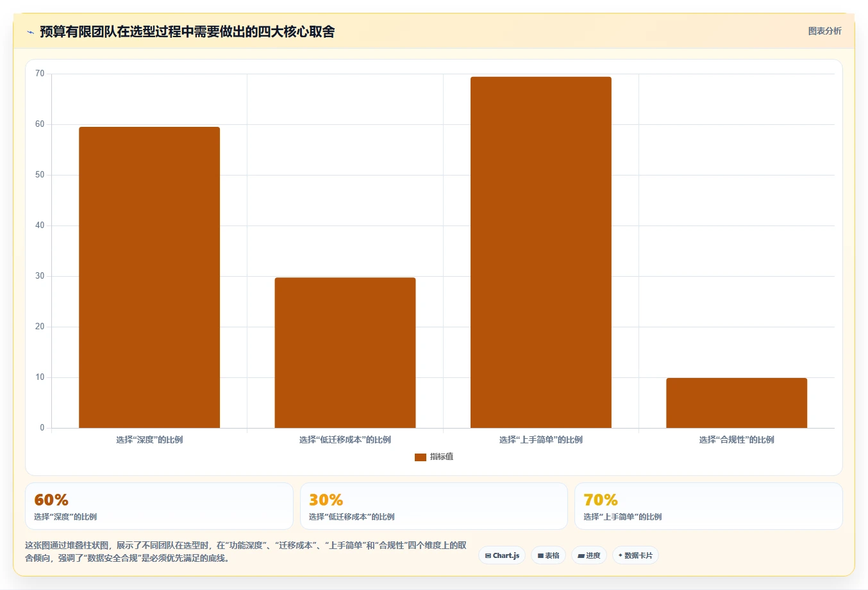Click the 表格 tag
Image resolution: width=868 pixels, height=590 pixels.
point(548,555)
